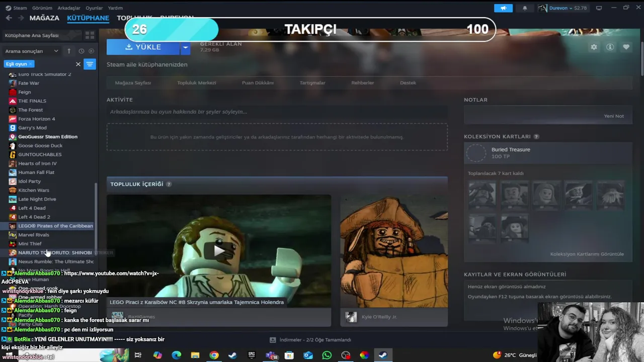The image size is (644, 362).
Task: Go to KÜTÜPHANE tab
Action: (88, 18)
